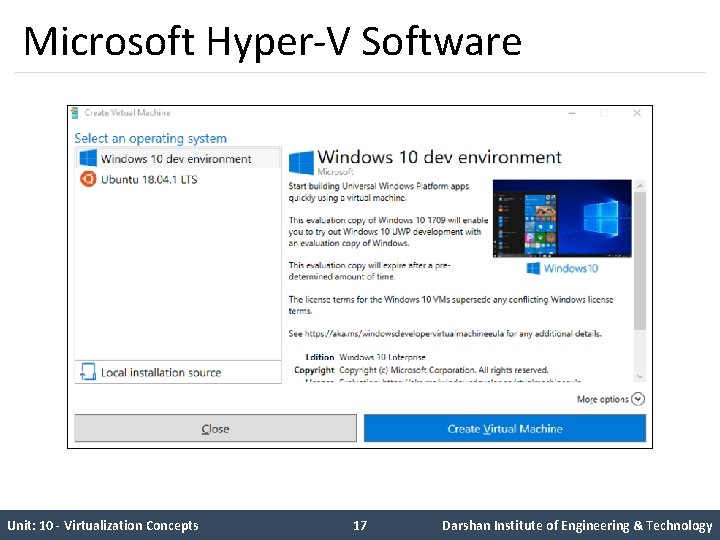This screenshot has width=720, height=540.
Task: Click 'Microsoft Hyper-V Software' slide title
Action: coord(272,41)
